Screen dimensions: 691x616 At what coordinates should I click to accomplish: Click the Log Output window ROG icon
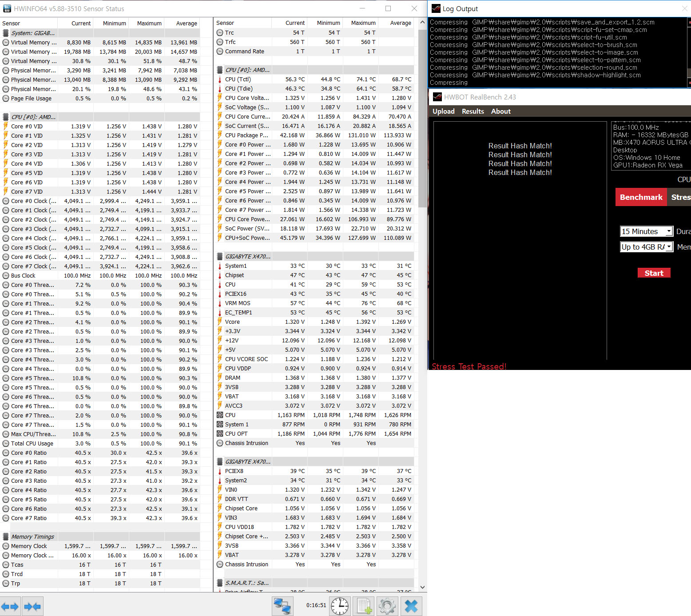436,8
